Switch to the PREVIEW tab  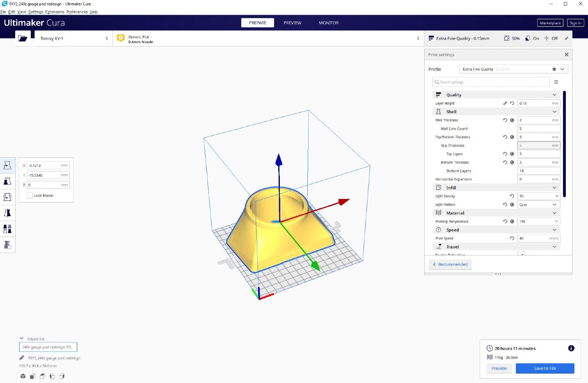click(x=292, y=23)
